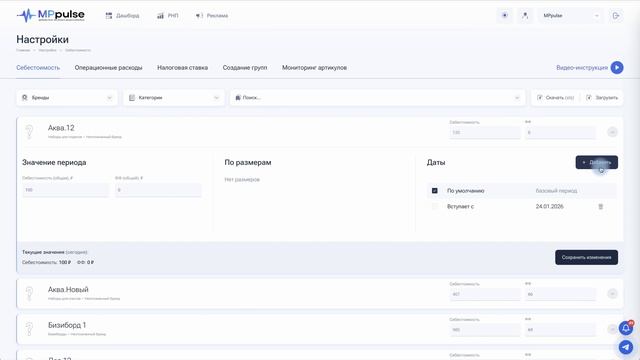Click the Аква.Новый product thumbnail
Viewport: 640px width, 360px height.
click(29, 293)
